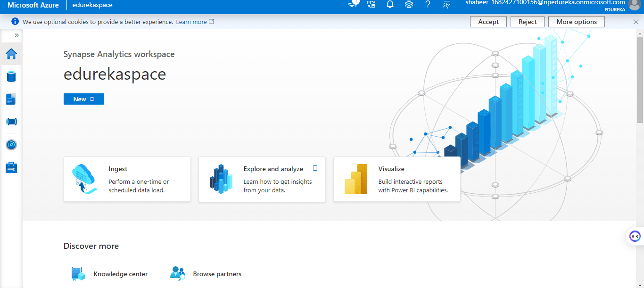Select the Manage hub toolbox icon
Viewport: 644px width, 288px height.
coord(11,167)
